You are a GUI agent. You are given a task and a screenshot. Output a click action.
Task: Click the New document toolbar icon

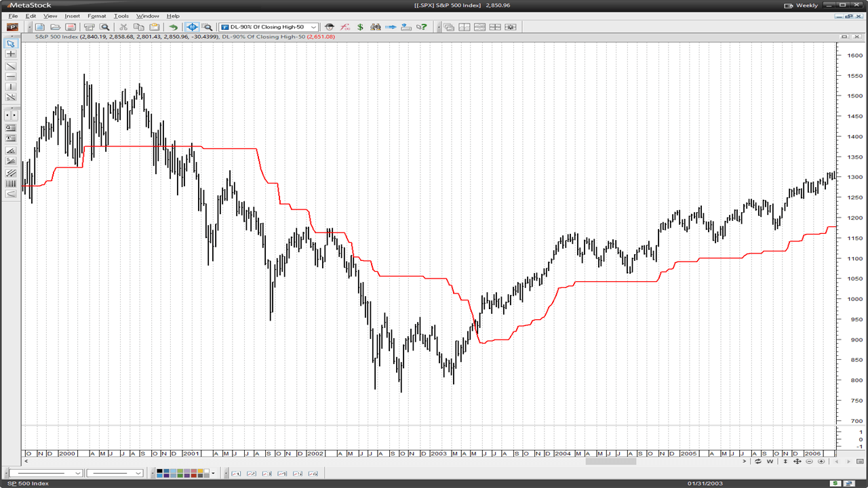pos(40,27)
